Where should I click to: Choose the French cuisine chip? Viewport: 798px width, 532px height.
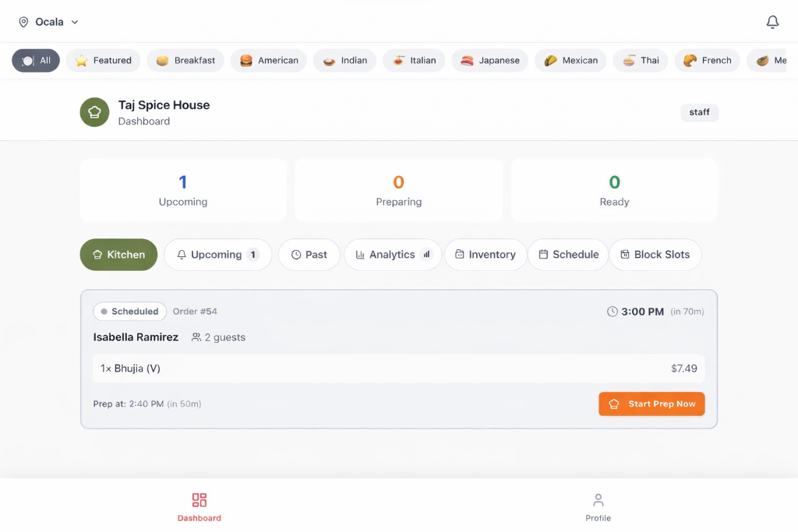[x=707, y=61]
